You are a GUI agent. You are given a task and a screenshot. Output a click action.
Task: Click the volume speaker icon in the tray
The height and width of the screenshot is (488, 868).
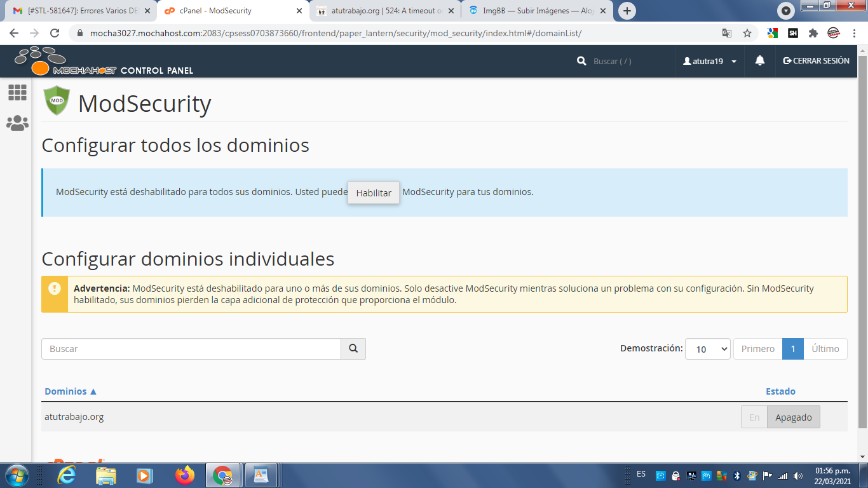pos(797,475)
